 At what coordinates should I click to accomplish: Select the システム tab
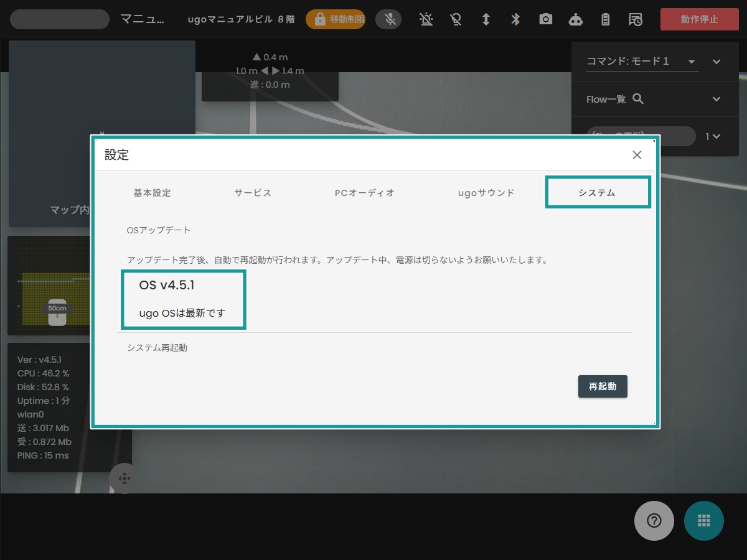pyautogui.click(x=598, y=192)
